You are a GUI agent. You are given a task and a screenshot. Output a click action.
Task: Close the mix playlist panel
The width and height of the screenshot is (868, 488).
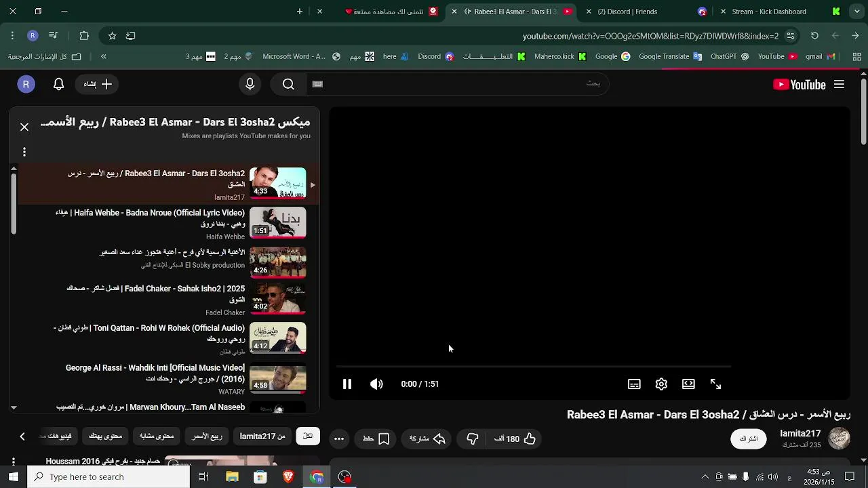pyautogui.click(x=24, y=127)
